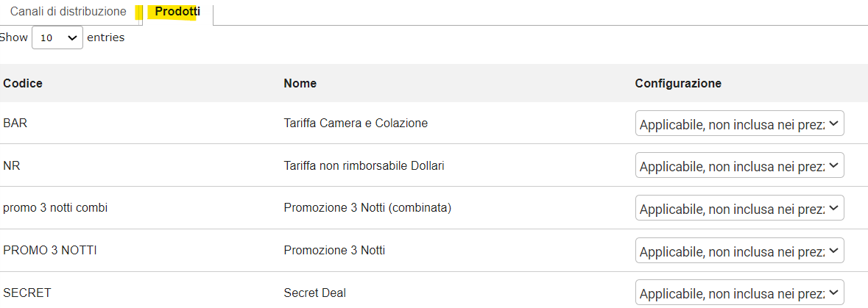Sort by Configurazione column header
Screen dimensions: 868x308
[678, 83]
